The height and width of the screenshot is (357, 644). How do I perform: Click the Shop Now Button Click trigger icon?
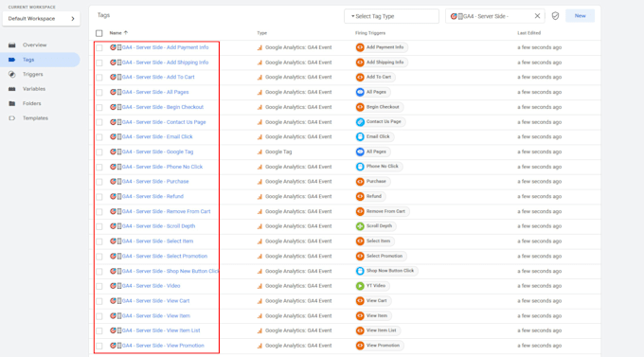pyautogui.click(x=360, y=271)
